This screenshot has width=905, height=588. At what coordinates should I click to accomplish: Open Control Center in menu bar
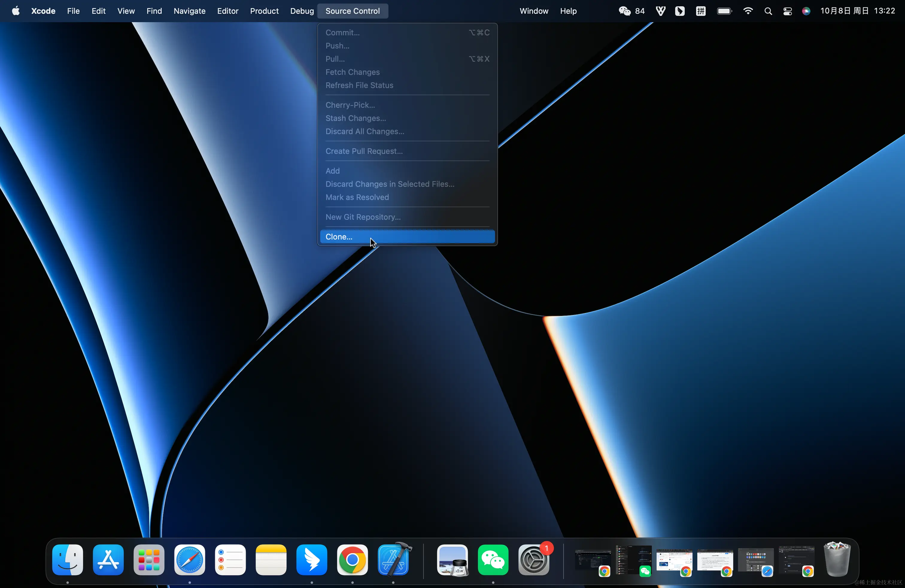(787, 11)
